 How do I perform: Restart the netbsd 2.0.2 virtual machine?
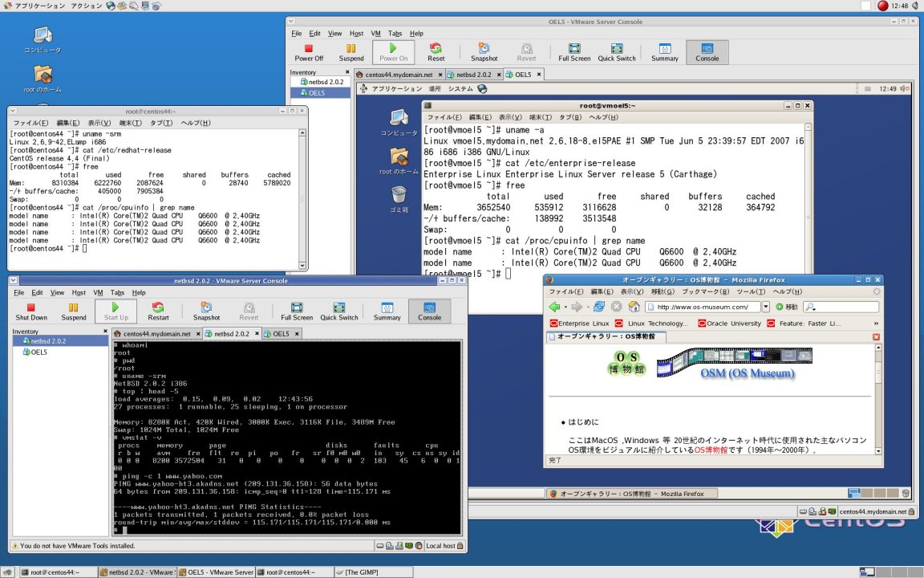158,311
